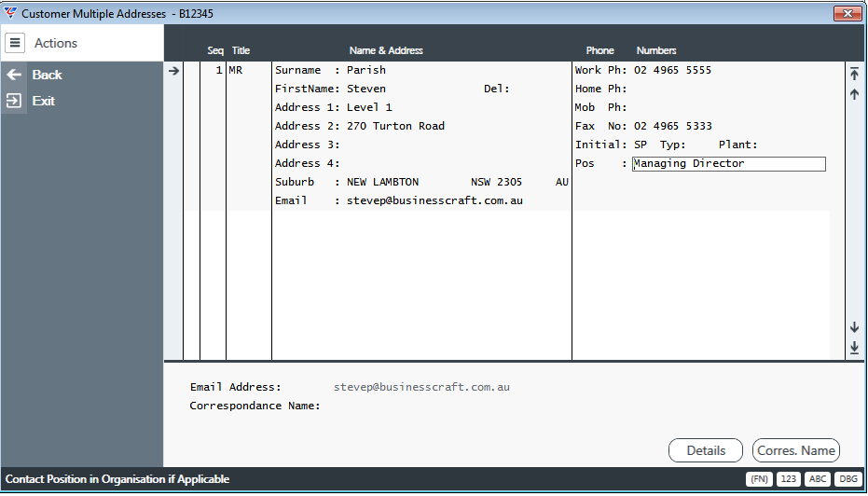Viewport: 868px width, 496px height.
Task: Click the Surname value Parish
Action: pyautogui.click(x=365, y=70)
